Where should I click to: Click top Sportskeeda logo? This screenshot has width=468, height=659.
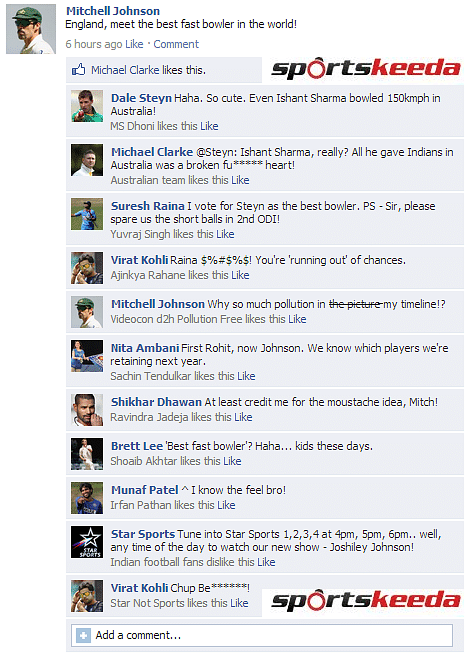coord(365,69)
